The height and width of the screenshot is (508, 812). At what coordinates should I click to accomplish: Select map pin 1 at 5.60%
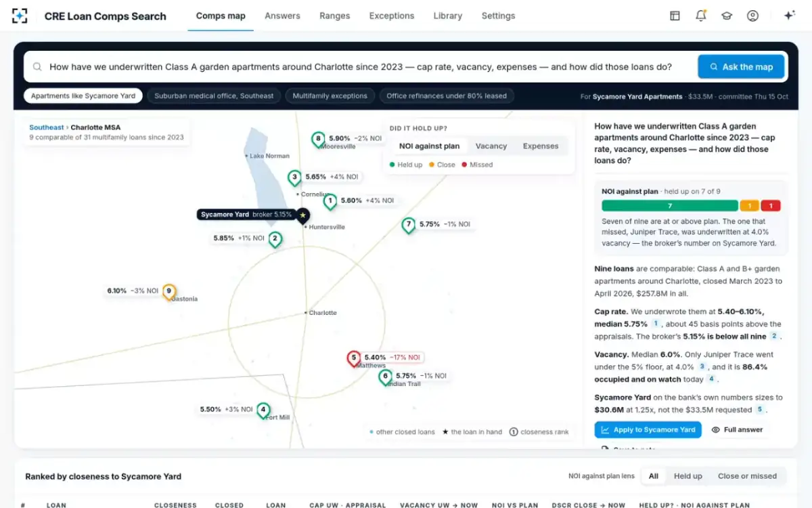point(330,201)
